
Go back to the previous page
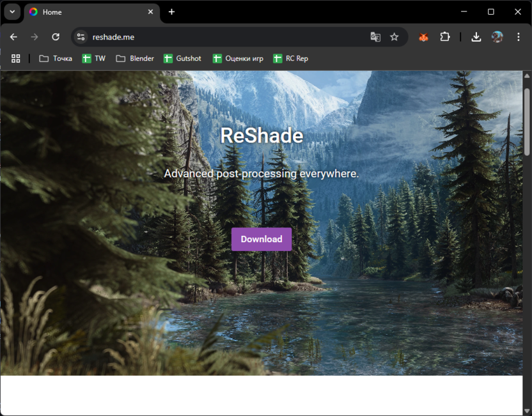13,37
